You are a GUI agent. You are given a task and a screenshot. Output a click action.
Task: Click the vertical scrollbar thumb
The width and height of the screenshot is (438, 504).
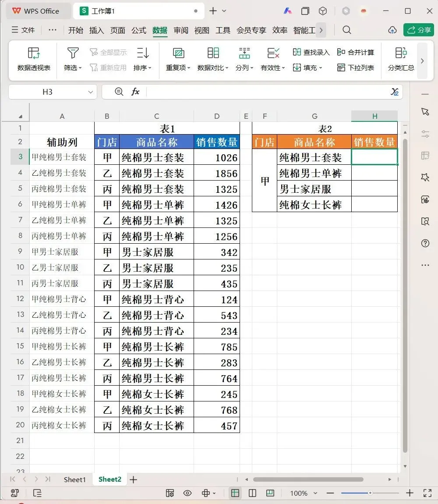[x=405, y=296]
